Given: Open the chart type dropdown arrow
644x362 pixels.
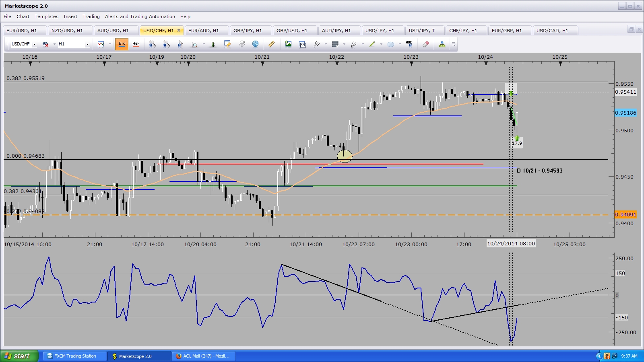Looking at the screenshot, I should (x=109, y=44).
